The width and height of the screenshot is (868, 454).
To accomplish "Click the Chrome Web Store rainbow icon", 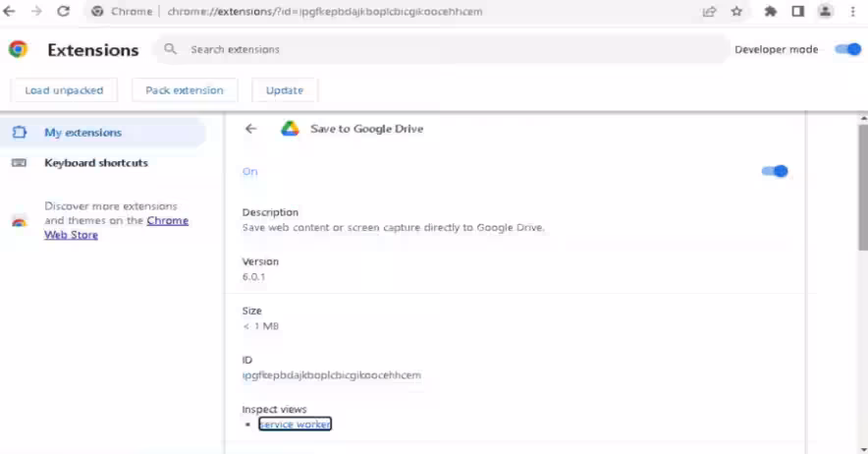I will pyautogui.click(x=19, y=221).
